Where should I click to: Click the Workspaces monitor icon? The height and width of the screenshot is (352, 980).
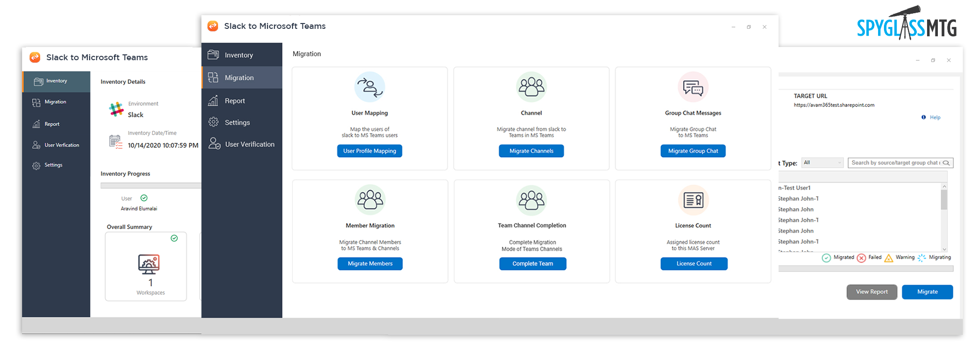[148, 264]
